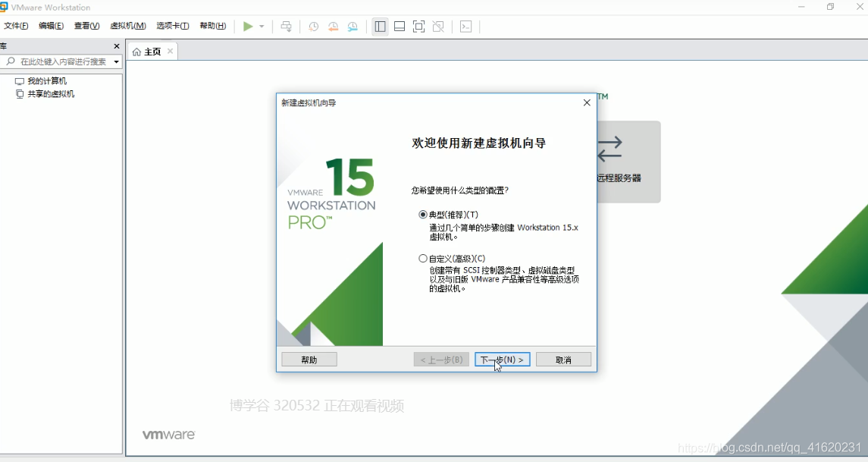Click the 帮助 button in wizard

[x=309, y=360]
